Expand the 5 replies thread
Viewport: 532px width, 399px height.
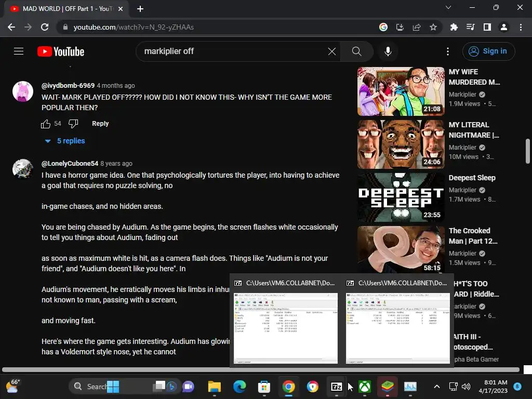coord(65,141)
